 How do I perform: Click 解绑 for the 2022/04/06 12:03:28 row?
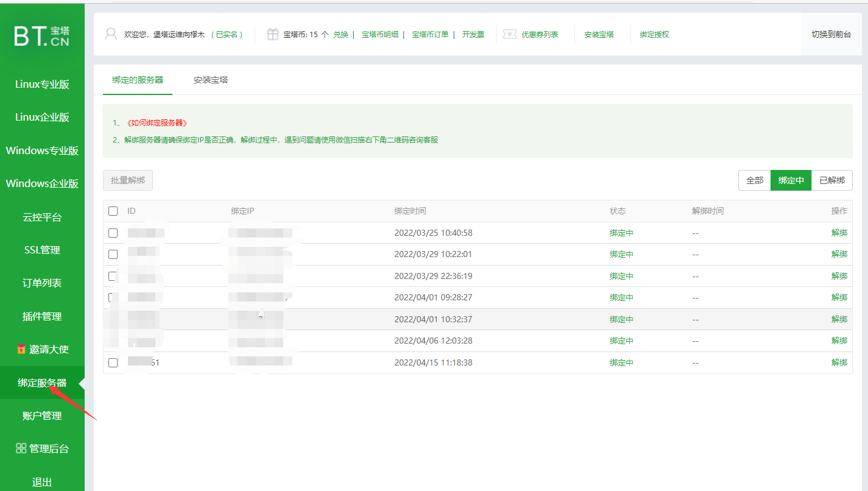point(839,341)
